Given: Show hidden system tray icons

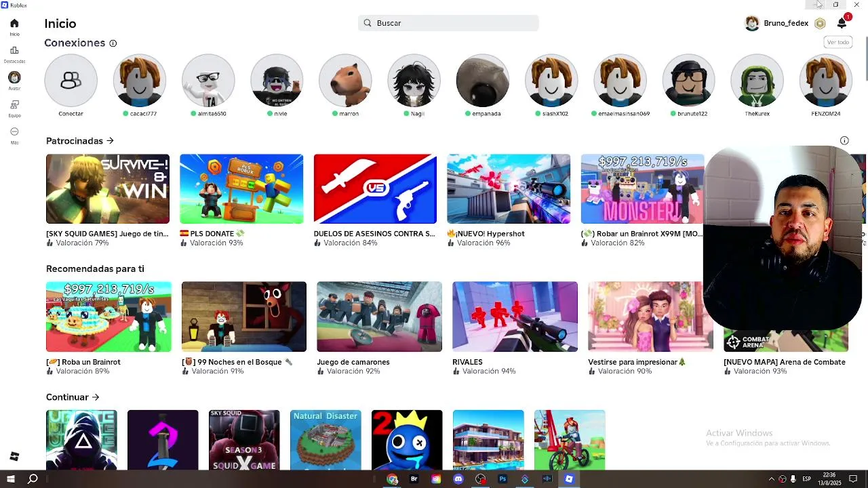Looking at the screenshot, I should pos(771,479).
